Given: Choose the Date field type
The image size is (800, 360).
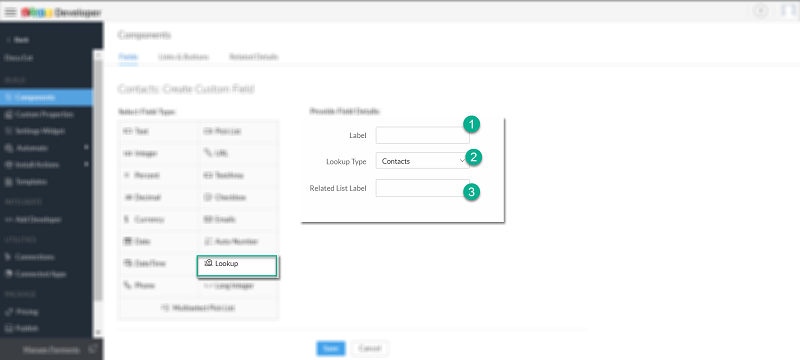Looking at the screenshot, I should click(x=158, y=241).
